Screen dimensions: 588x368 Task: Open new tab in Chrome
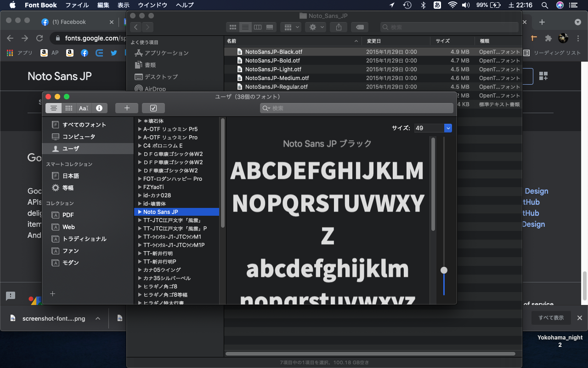coord(542,22)
